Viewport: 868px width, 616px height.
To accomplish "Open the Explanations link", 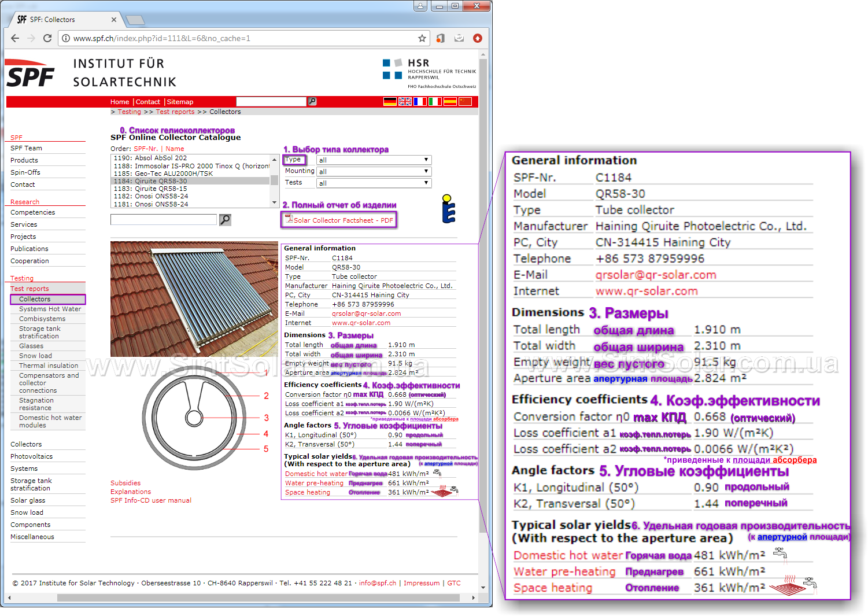I will point(131,492).
